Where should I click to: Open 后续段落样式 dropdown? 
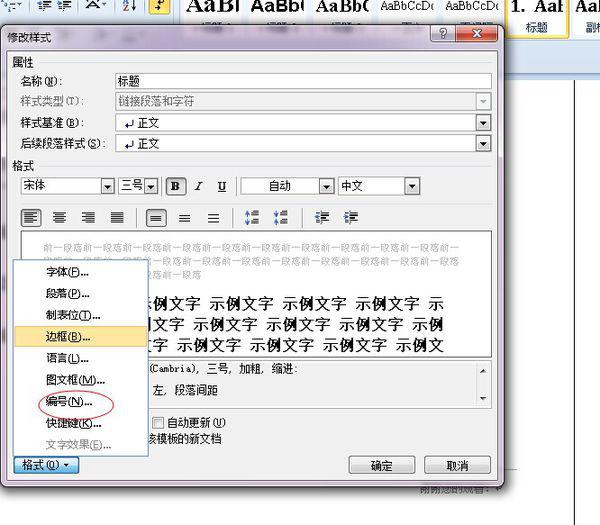(x=483, y=144)
